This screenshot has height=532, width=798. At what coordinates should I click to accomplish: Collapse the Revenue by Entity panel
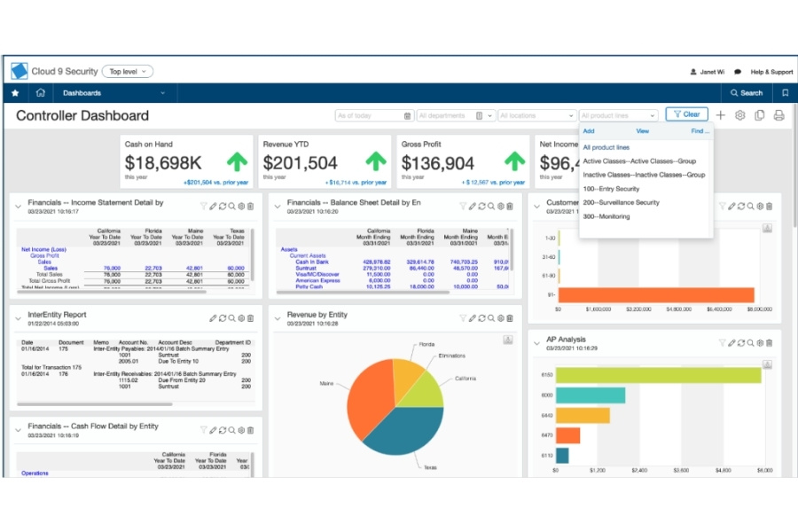point(278,318)
